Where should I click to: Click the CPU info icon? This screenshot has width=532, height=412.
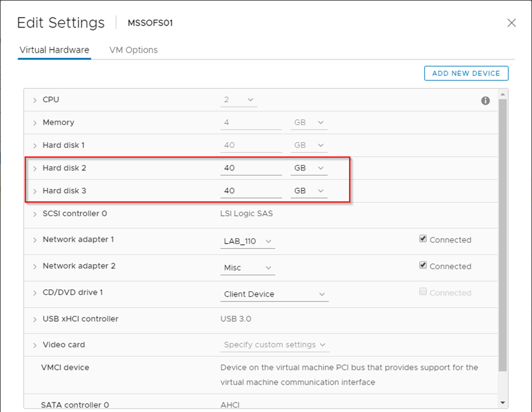[485, 101]
